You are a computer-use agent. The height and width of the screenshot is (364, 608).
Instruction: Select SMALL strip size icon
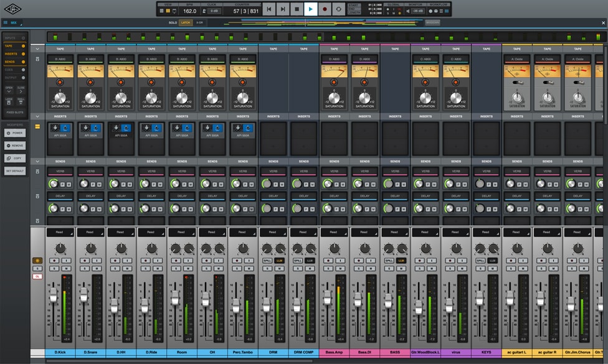click(x=21, y=101)
